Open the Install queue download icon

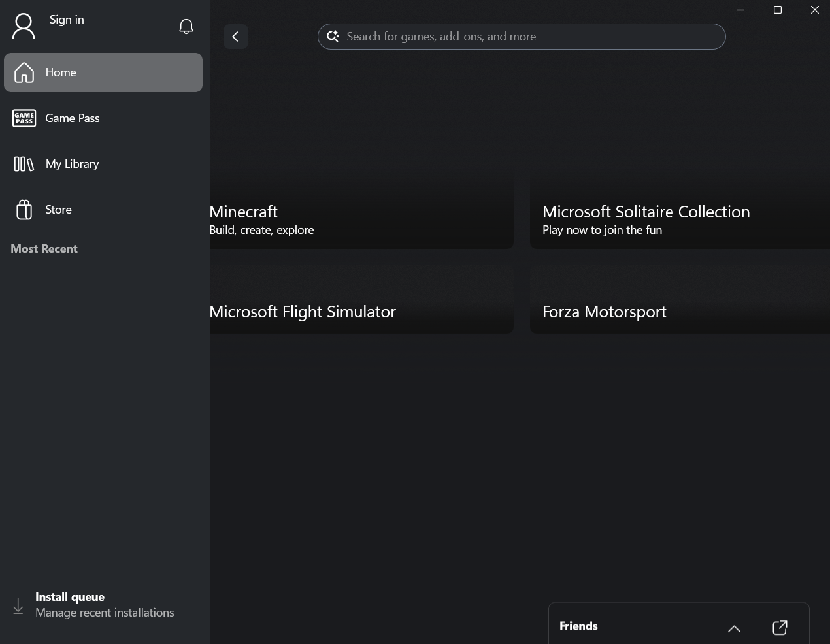(18, 605)
